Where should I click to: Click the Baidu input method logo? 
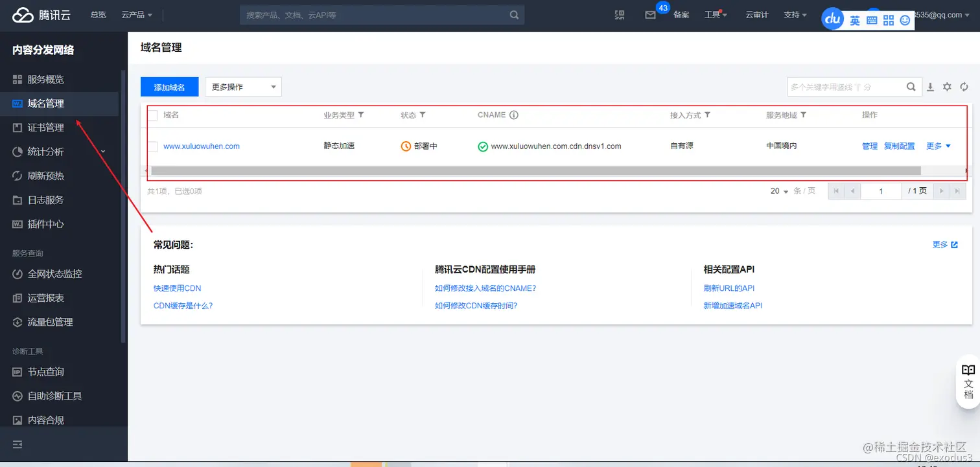coord(832,19)
